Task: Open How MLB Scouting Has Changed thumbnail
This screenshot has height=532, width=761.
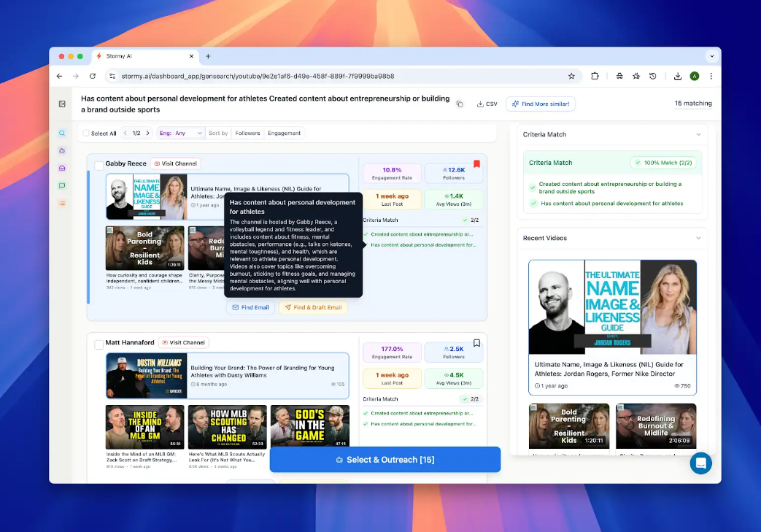Action: click(x=227, y=427)
